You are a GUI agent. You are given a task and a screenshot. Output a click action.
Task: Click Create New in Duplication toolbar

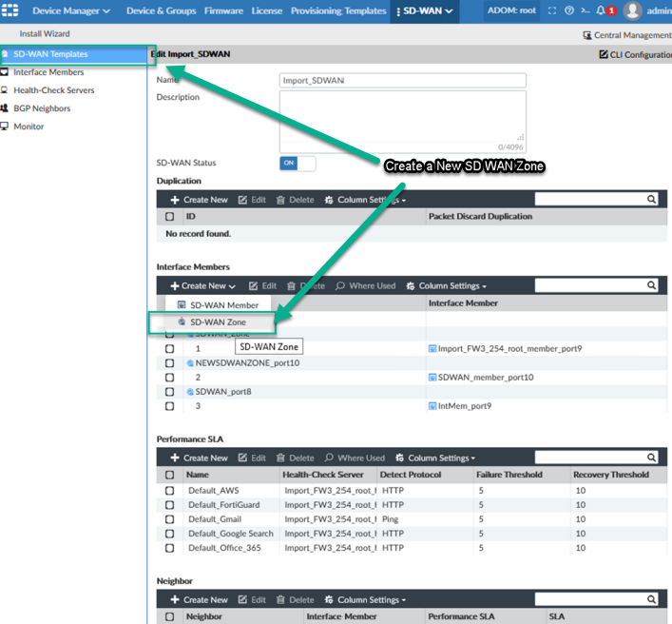(x=200, y=200)
